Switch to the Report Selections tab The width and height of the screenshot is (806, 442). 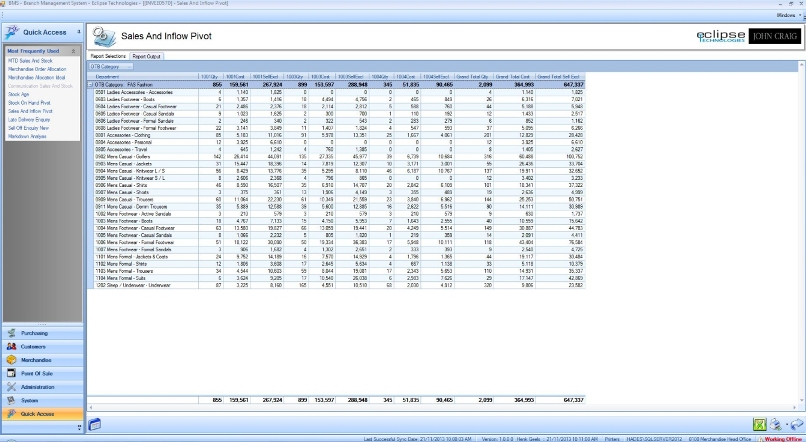pyautogui.click(x=108, y=57)
